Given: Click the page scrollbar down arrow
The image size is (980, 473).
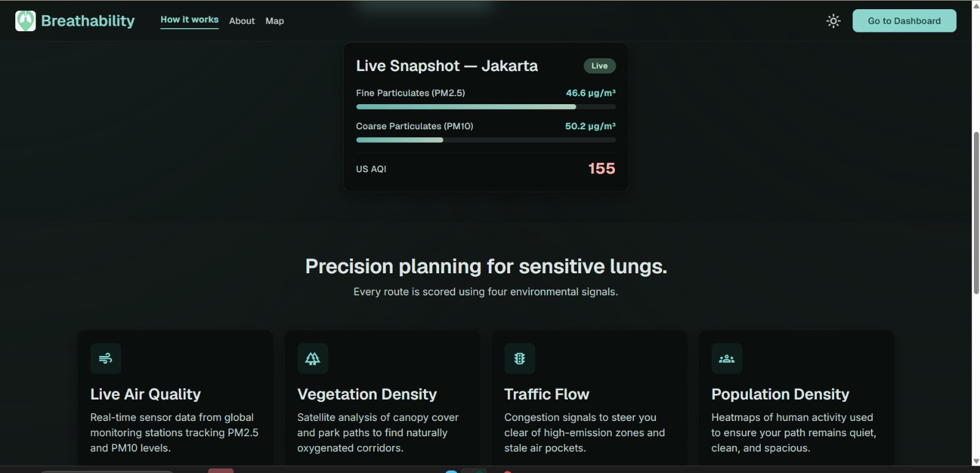Looking at the screenshot, I should click(x=976, y=461).
